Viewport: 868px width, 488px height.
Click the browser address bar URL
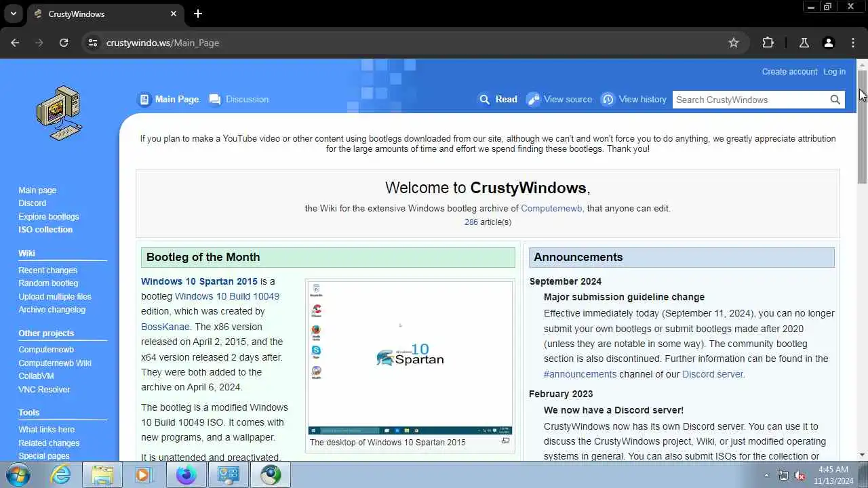pos(163,43)
